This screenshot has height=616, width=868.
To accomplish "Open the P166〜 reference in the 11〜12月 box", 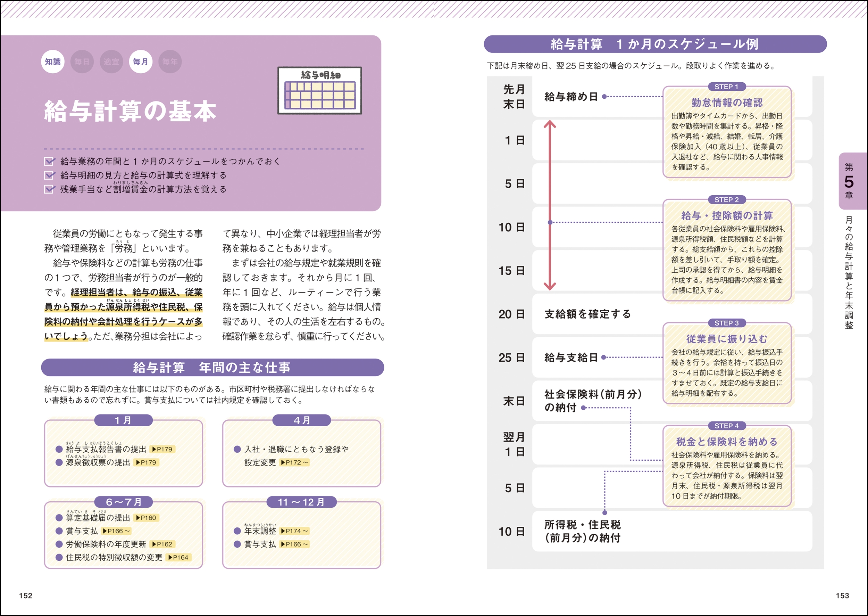I will (x=294, y=544).
